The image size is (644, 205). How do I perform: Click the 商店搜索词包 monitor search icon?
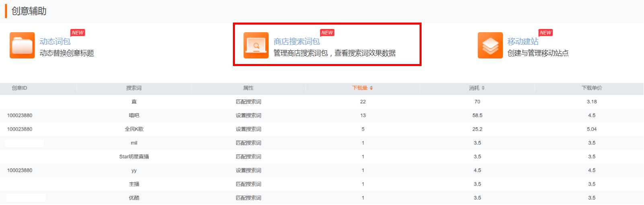(256, 46)
